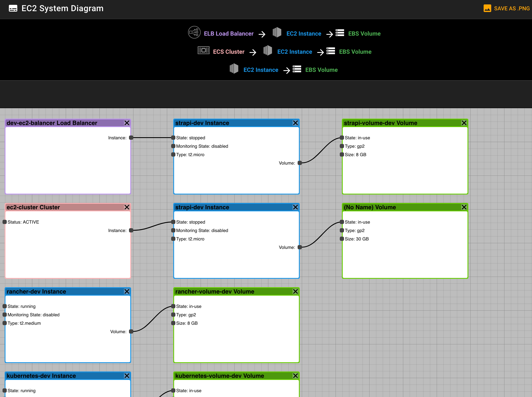
Task: Click 'Size: 8 GB' on rancher-volume-dev
Action: 187,323
